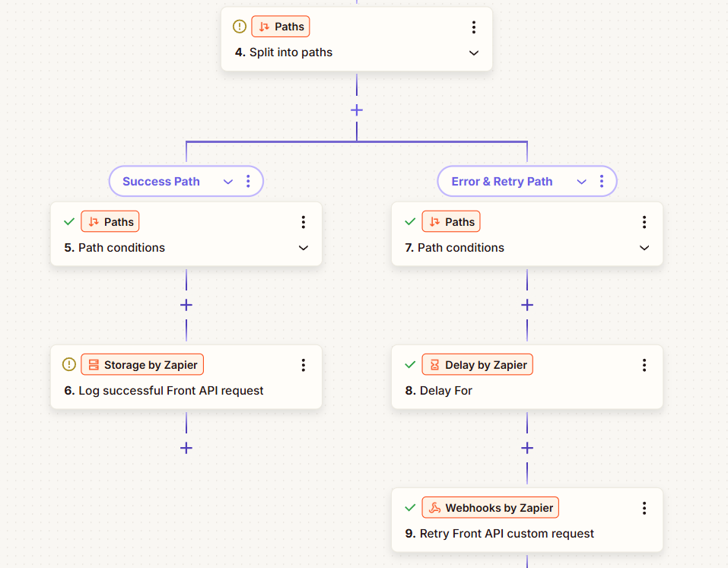
Task: Open the Success Path dropdown chevron
Action: [228, 182]
